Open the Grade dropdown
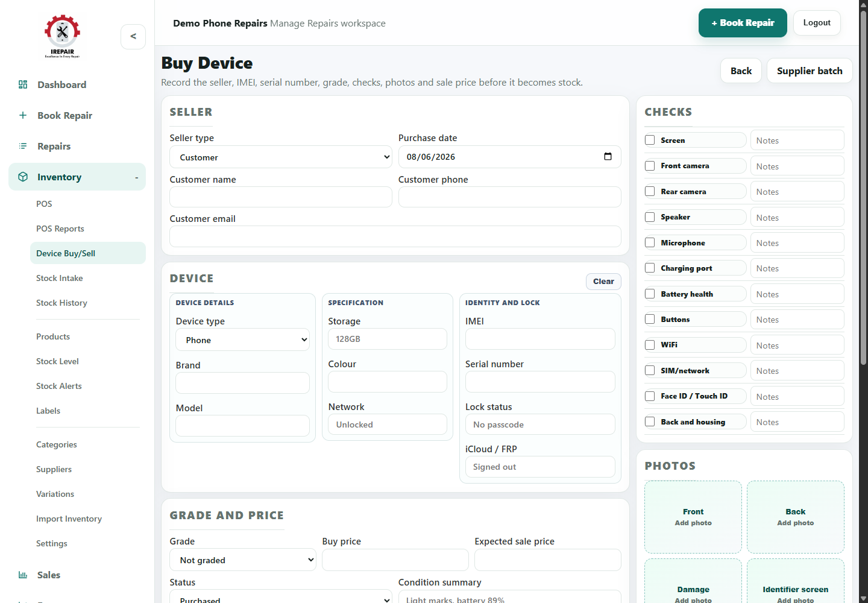The image size is (868, 603). 242,560
